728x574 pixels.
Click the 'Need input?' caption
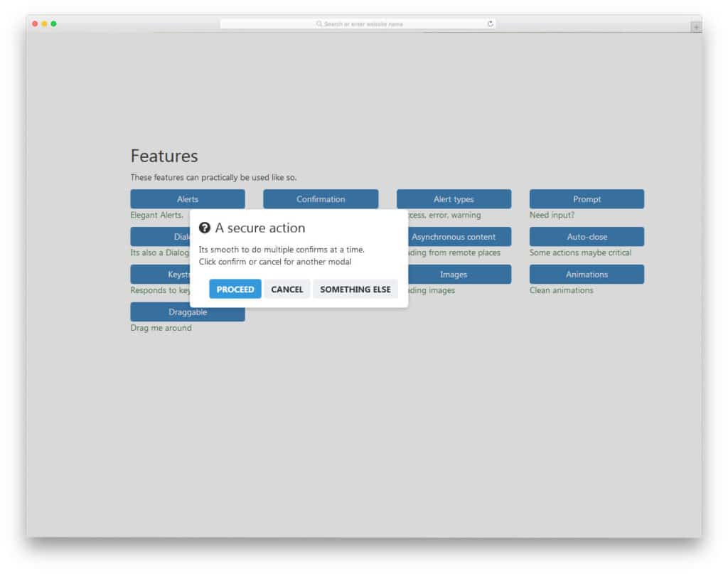pos(552,215)
